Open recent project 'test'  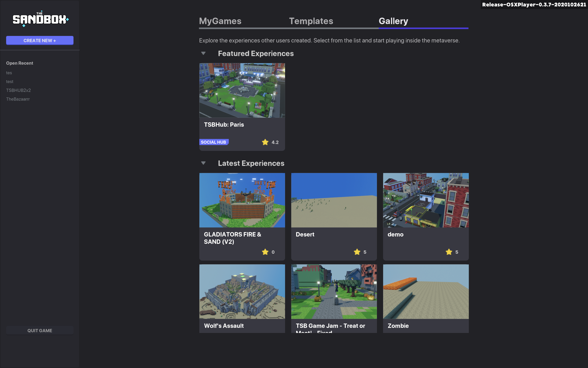click(10, 81)
